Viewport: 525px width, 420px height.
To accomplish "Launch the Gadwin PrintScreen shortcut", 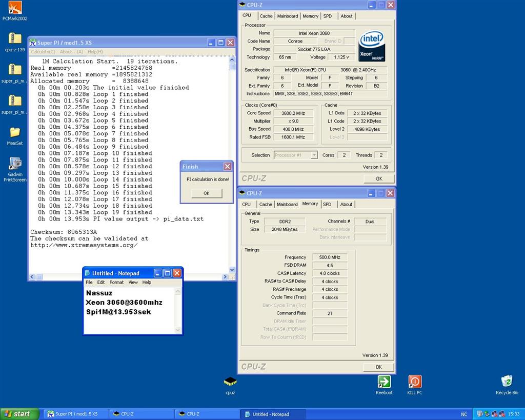I will tap(15, 169).
